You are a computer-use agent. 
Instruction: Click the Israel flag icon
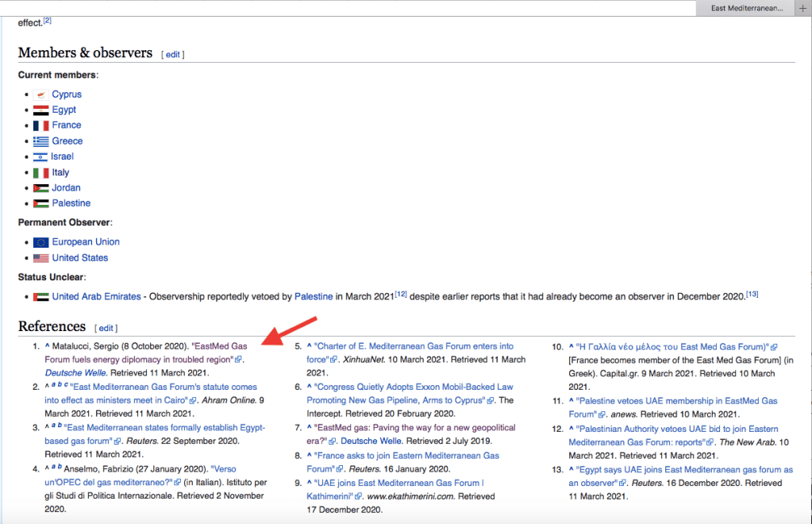pyautogui.click(x=40, y=157)
